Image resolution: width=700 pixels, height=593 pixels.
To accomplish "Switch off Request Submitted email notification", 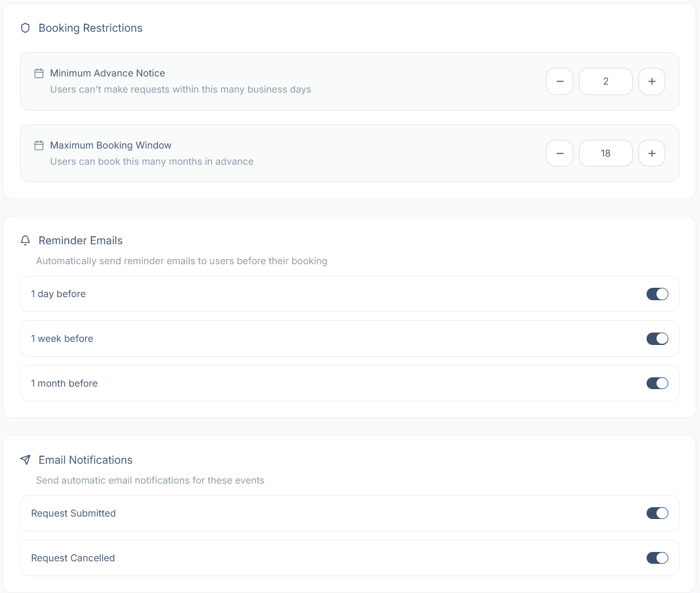I will 657,513.
